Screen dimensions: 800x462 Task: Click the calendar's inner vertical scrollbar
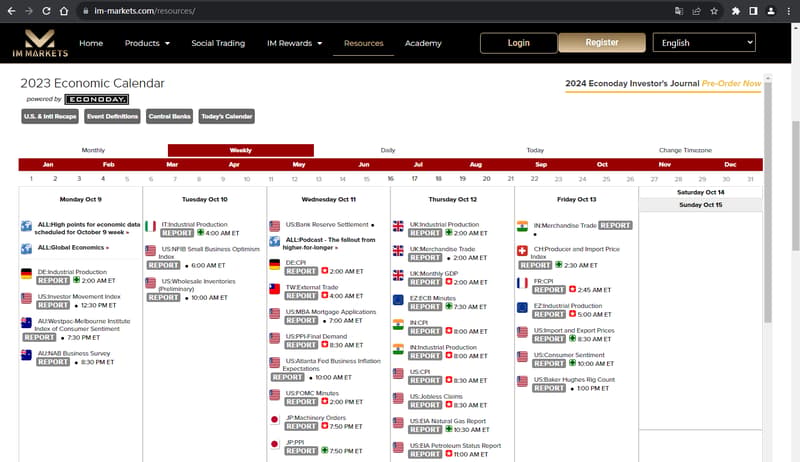[x=767, y=202]
